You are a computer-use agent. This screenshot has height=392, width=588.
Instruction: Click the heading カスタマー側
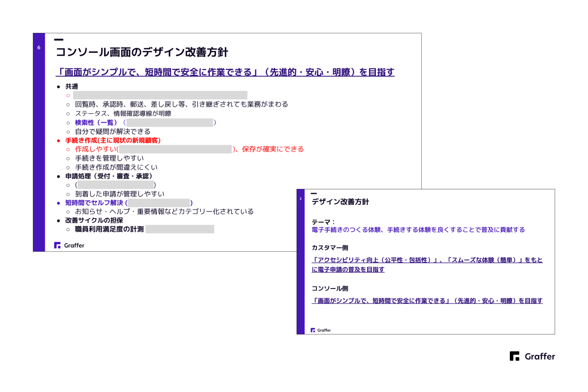tap(330, 248)
